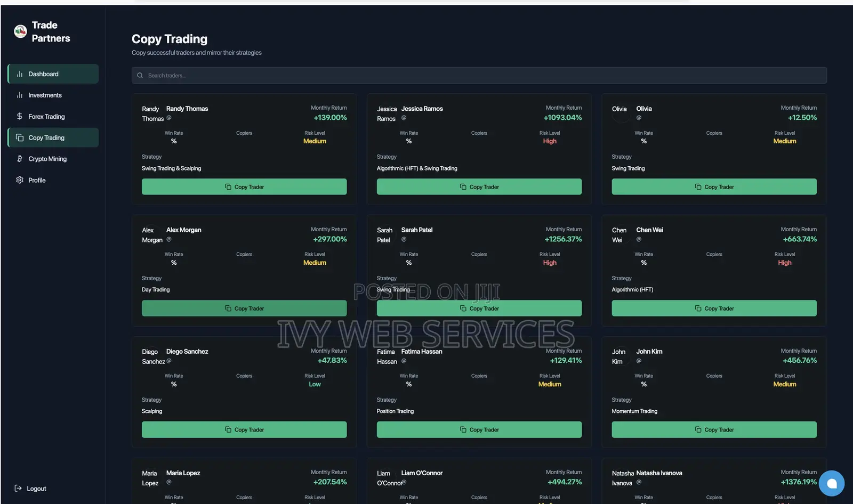
Task: Click the Crypto Mining bitcoin icon
Action: tap(20, 159)
